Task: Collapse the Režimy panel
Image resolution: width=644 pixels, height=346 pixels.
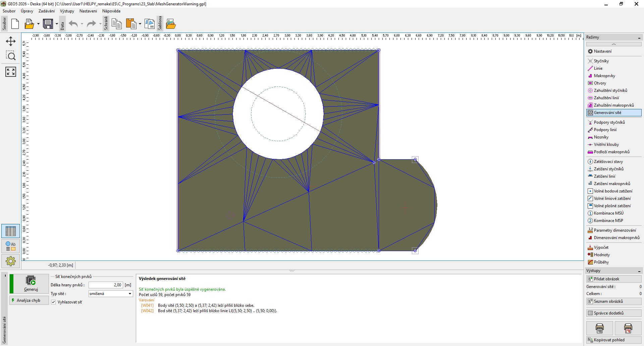Action: (639, 38)
